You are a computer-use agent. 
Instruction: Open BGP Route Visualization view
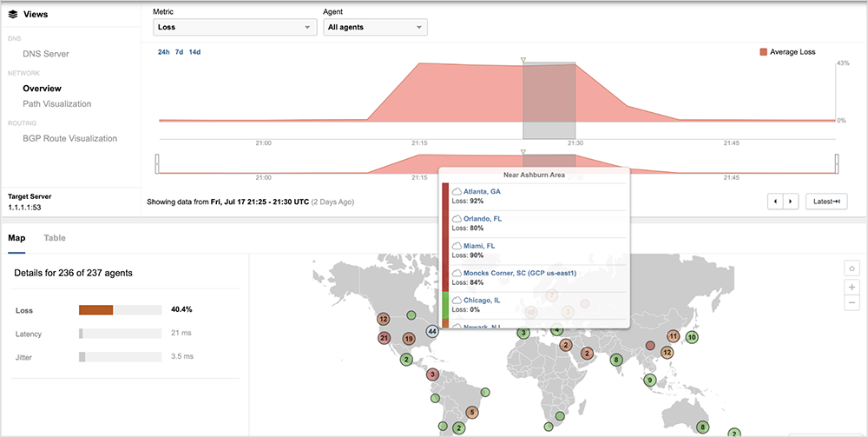pyautogui.click(x=69, y=138)
